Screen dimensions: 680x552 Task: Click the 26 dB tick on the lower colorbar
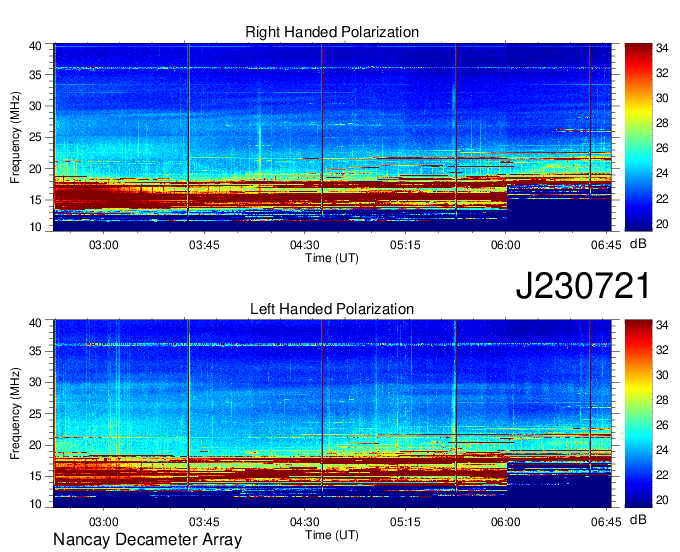point(662,425)
